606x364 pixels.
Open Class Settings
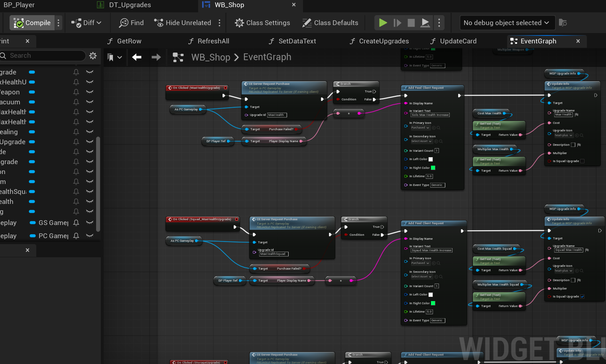(262, 23)
